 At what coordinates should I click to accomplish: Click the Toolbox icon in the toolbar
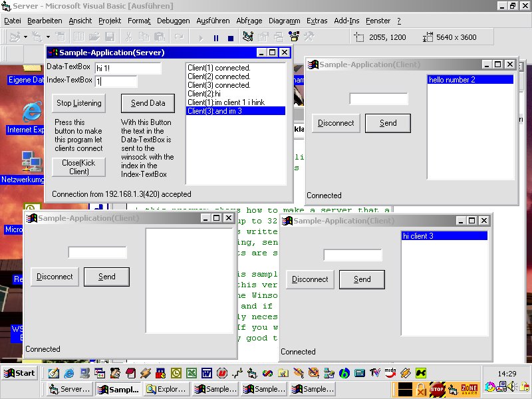[x=309, y=37]
